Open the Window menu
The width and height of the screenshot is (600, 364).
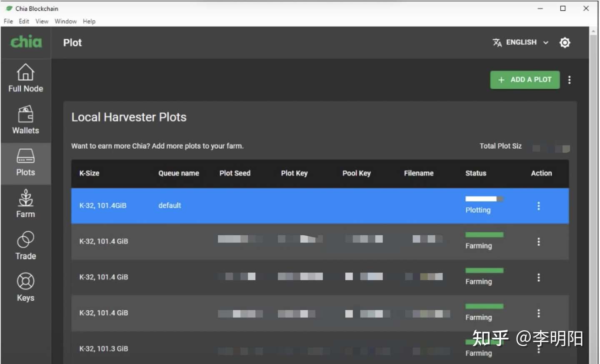click(65, 21)
